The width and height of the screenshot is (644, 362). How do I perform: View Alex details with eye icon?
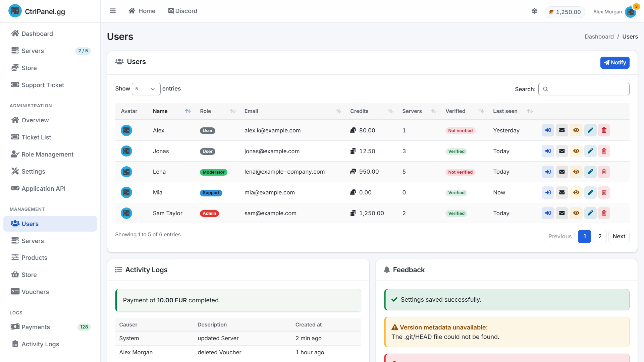pyautogui.click(x=576, y=130)
